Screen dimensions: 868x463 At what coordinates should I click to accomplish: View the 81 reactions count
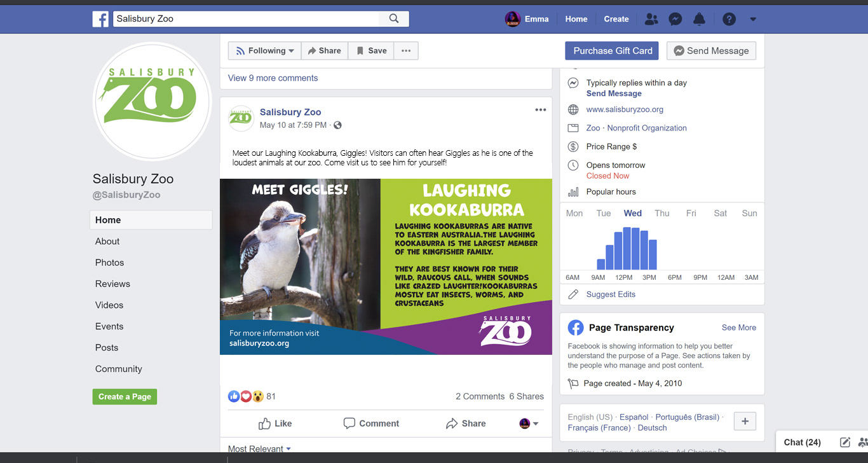271,396
